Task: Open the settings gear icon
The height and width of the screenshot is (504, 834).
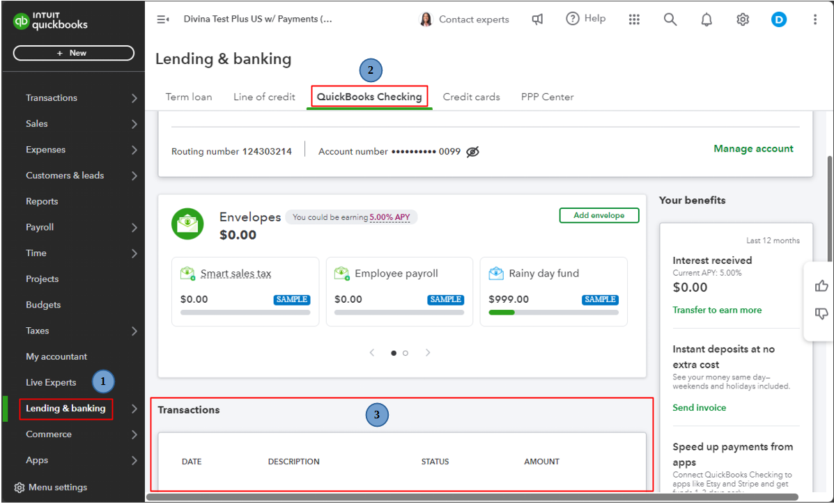Action: [x=743, y=19]
